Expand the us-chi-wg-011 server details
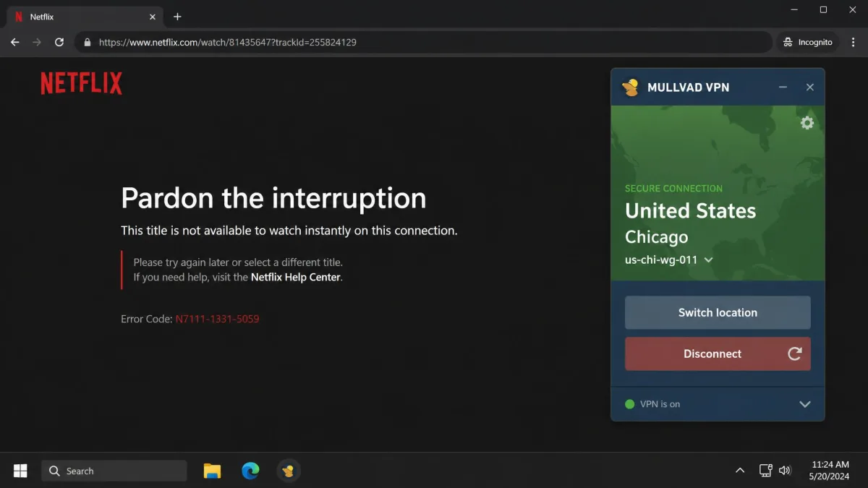This screenshot has width=868, height=488. coord(708,260)
